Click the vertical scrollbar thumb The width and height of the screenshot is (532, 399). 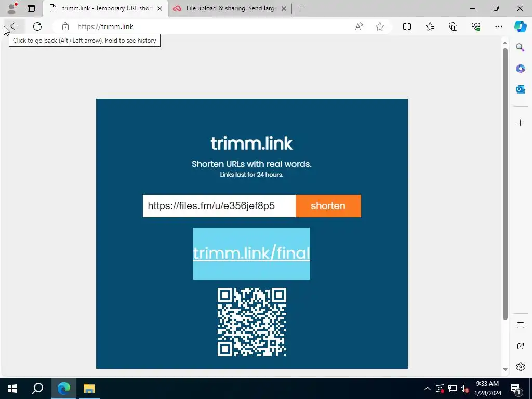(x=505, y=184)
